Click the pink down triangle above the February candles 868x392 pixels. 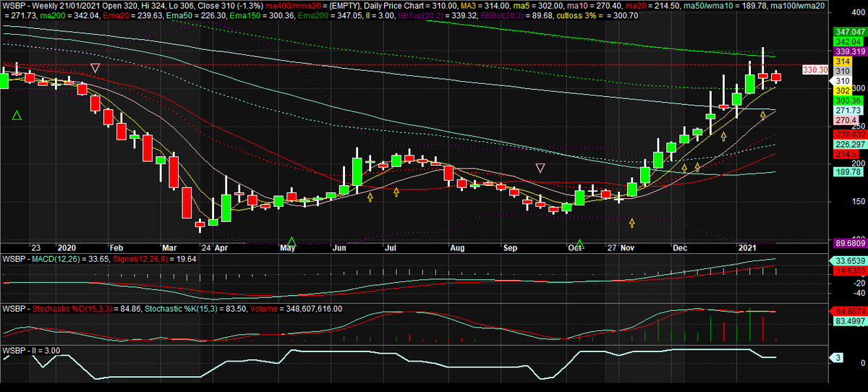[95, 68]
